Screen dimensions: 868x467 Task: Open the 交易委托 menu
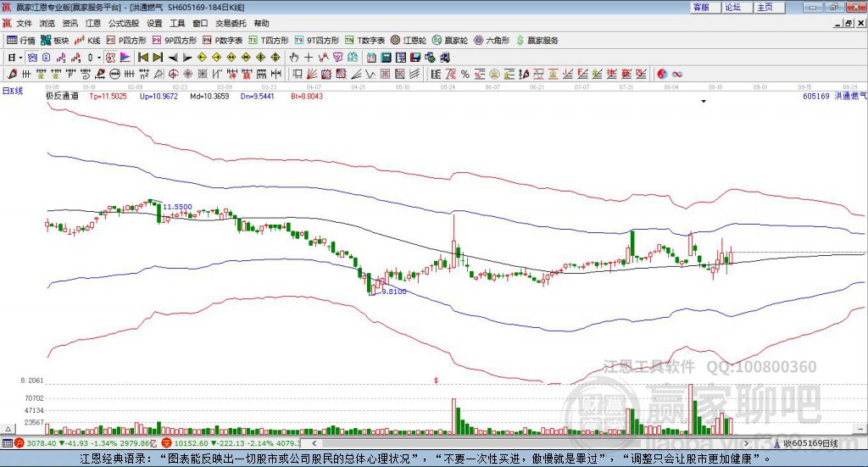[231, 23]
